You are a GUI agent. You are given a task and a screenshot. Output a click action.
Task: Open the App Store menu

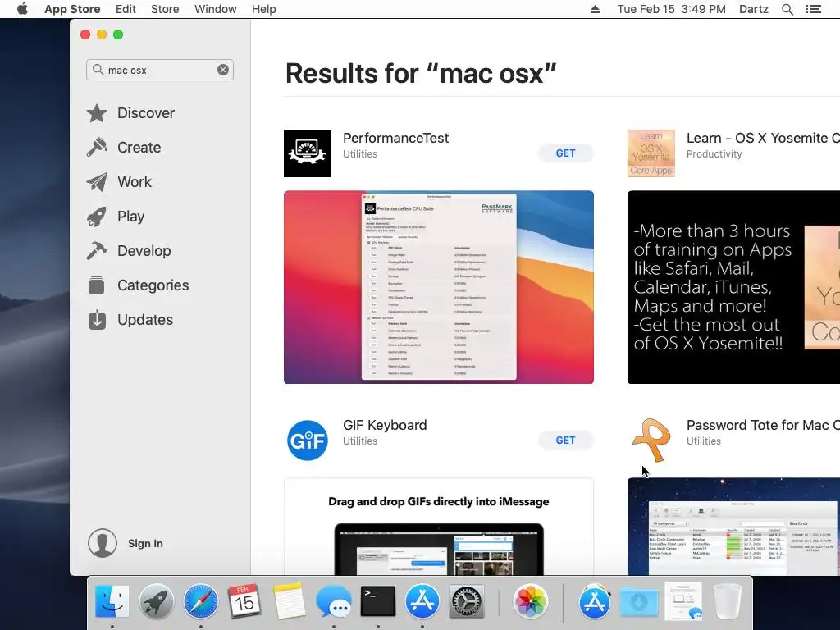click(72, 9)
